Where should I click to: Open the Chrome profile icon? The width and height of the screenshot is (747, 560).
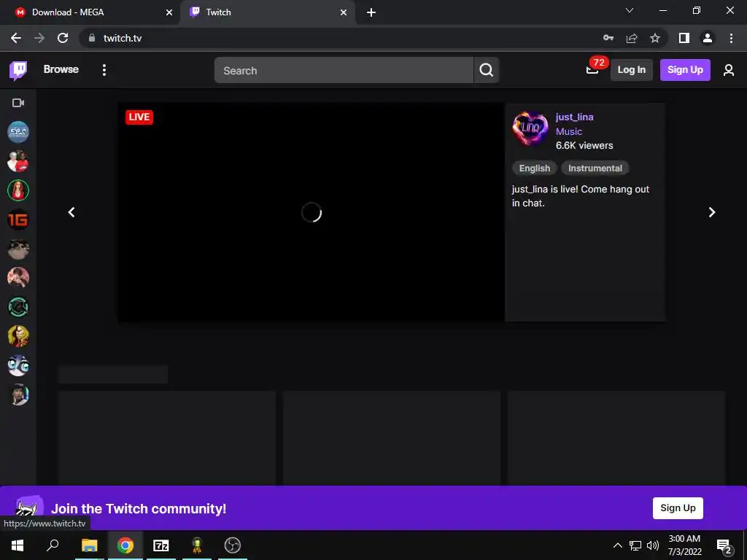[x=708, y=38]
